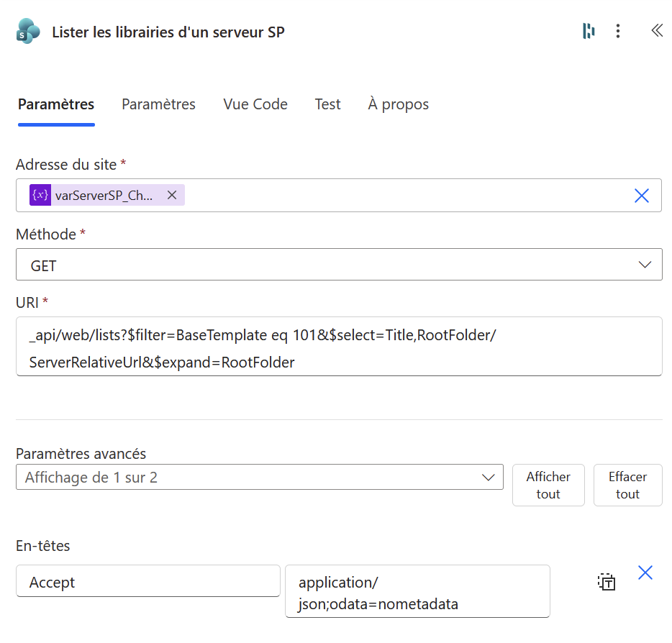The width and height of the screenshot is (672, 643).
Task: Open the À propos tab
Action: [398, 104]
